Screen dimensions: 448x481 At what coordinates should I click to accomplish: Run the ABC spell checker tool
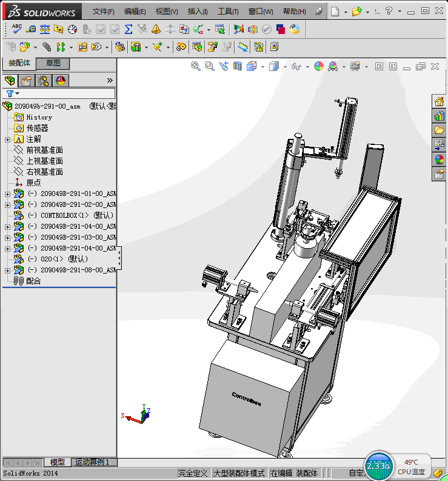tap(16, 29)
